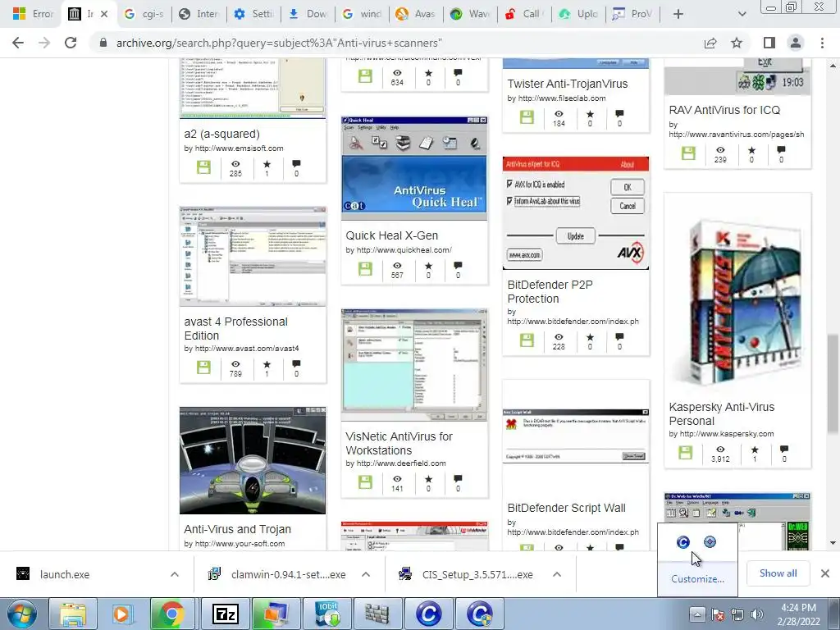Open VisNetic AntiVirus for Workstations title
This screenshot has width=840, height=630.
pos(399,443)
